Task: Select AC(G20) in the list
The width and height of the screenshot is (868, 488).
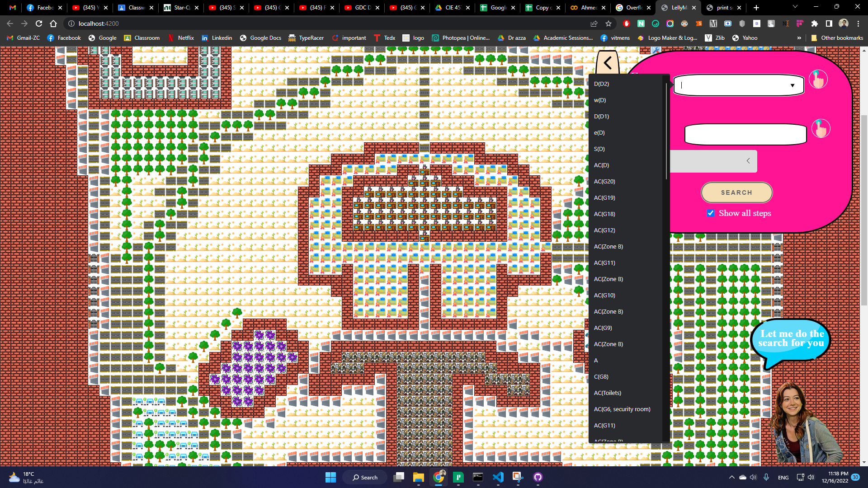Action: click(x=626, y=182)
